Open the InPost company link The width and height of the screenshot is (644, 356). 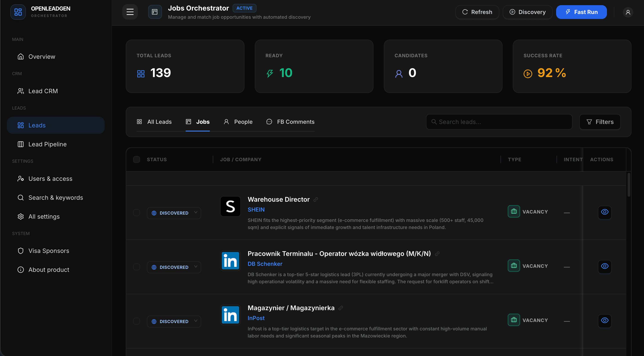pos(256,318)
